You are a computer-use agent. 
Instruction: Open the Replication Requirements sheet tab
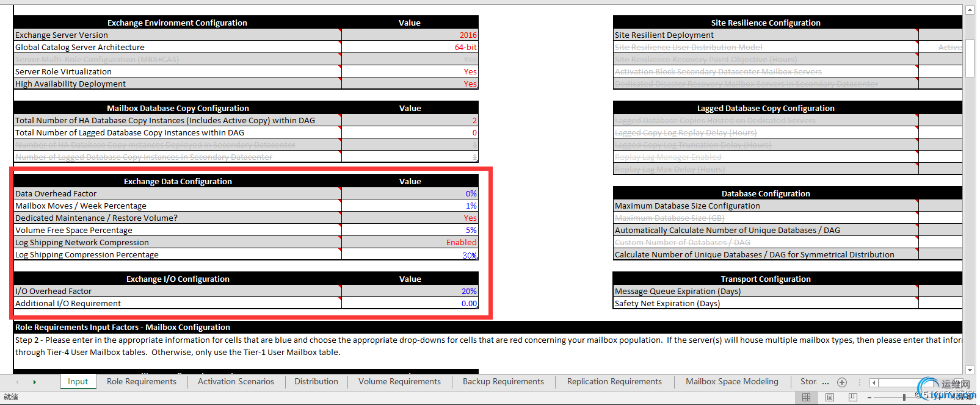click(x=614, y=382)
